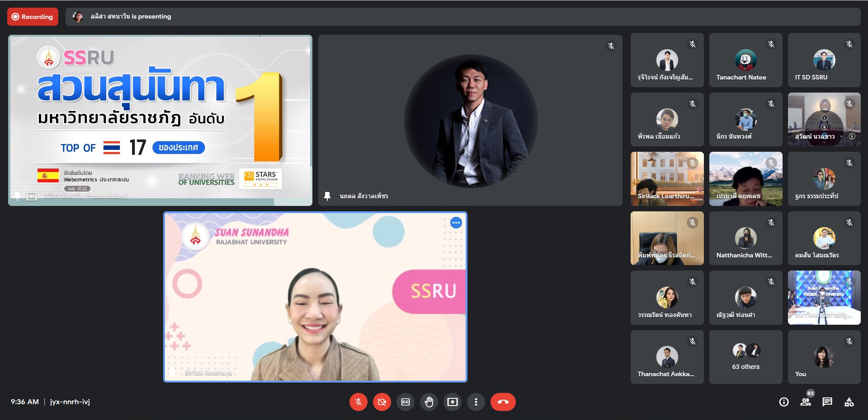Open the more options three-dot menu
The height and width of the screenshot is (420, 868).
coord(476,402)
